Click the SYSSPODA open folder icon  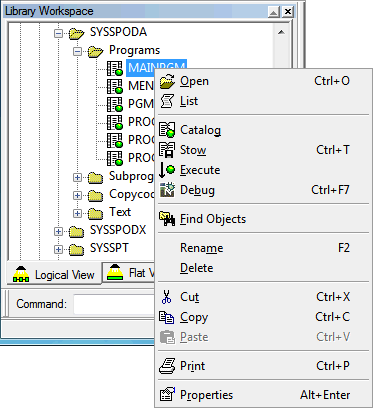77,33
